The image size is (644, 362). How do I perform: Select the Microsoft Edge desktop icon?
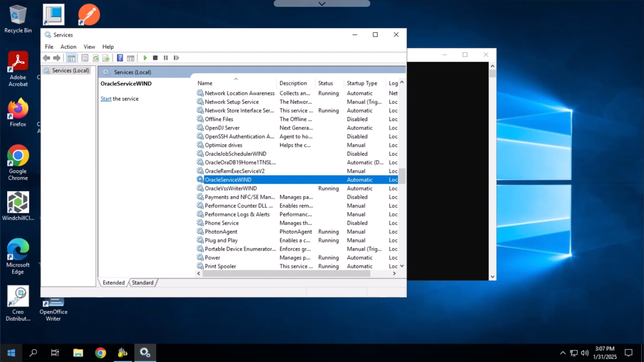[18, 256]
